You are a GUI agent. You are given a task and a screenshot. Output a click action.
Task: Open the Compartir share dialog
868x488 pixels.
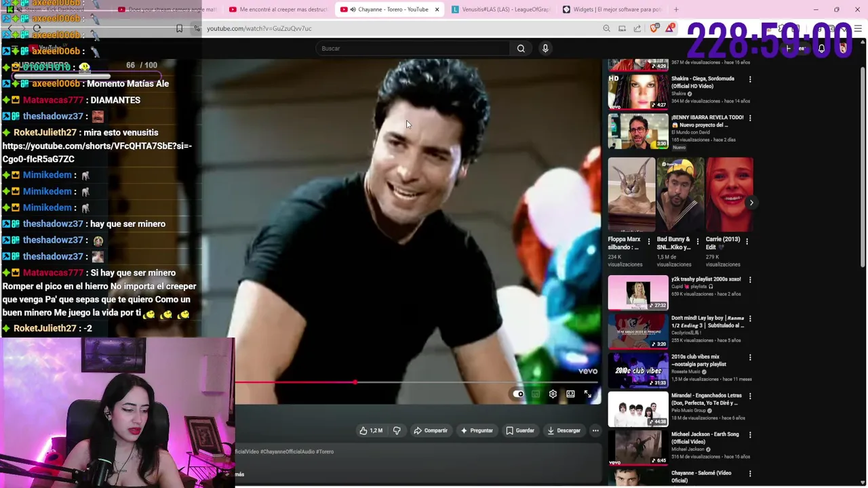coord(431,430)
